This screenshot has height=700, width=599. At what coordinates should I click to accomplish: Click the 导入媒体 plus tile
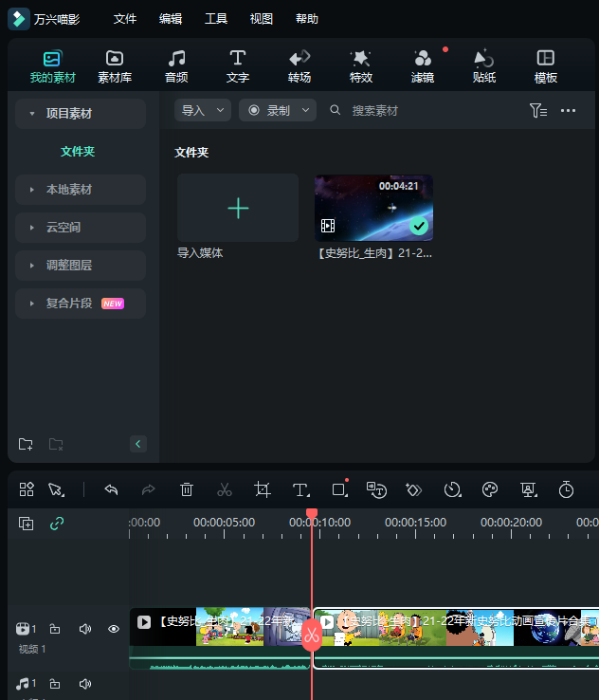click(x=238, y=208)
